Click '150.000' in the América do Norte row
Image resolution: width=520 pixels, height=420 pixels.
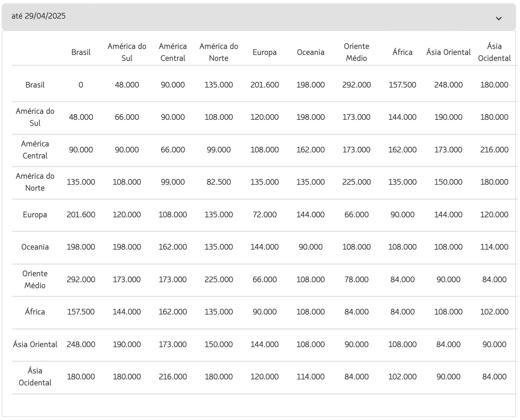[448, 182]
